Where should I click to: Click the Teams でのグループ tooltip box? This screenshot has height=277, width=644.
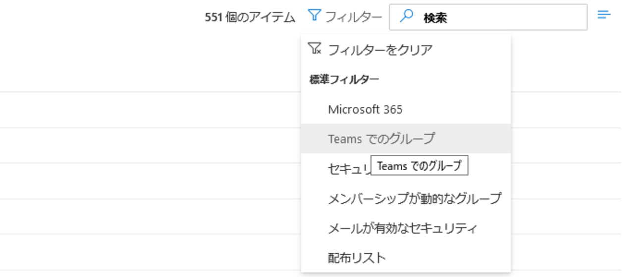click(419, 166)
